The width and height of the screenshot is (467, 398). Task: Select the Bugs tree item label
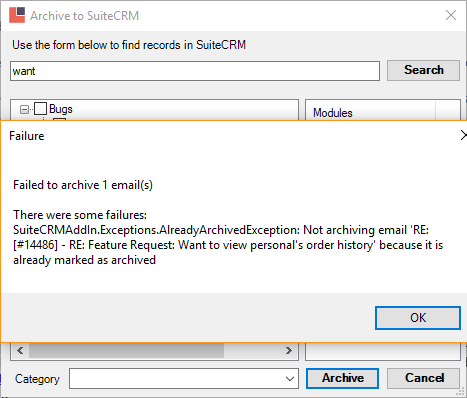(x=61, y=109)
